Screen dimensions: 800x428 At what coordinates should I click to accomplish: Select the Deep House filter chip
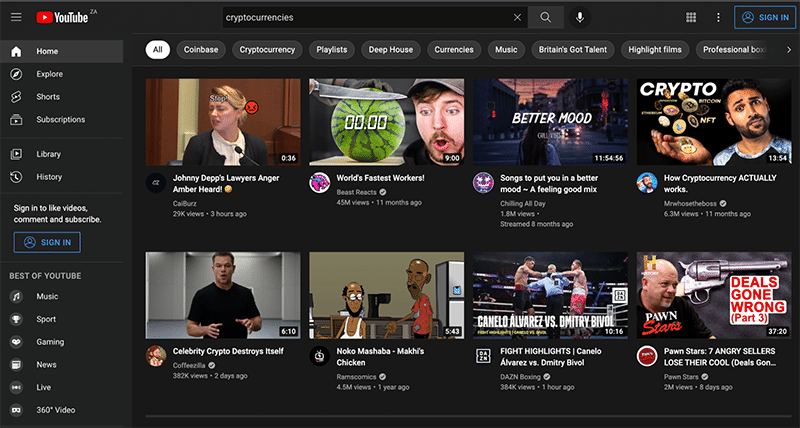click(x=390, y=49)
